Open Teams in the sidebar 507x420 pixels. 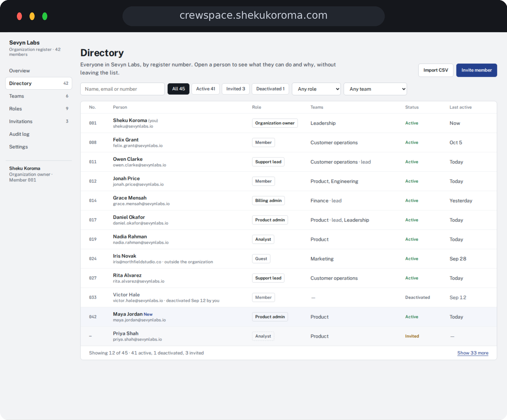pyautogui.click(x=39, y=96)
